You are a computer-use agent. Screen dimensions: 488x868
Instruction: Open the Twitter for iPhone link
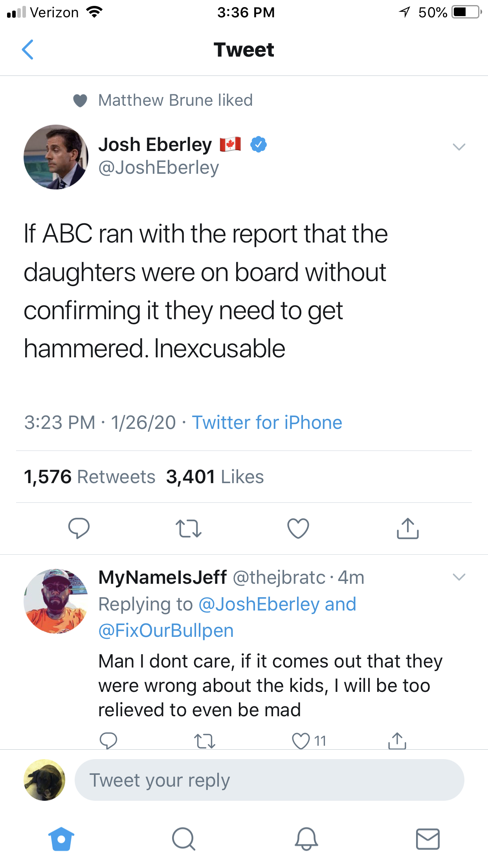pos(267,423)
